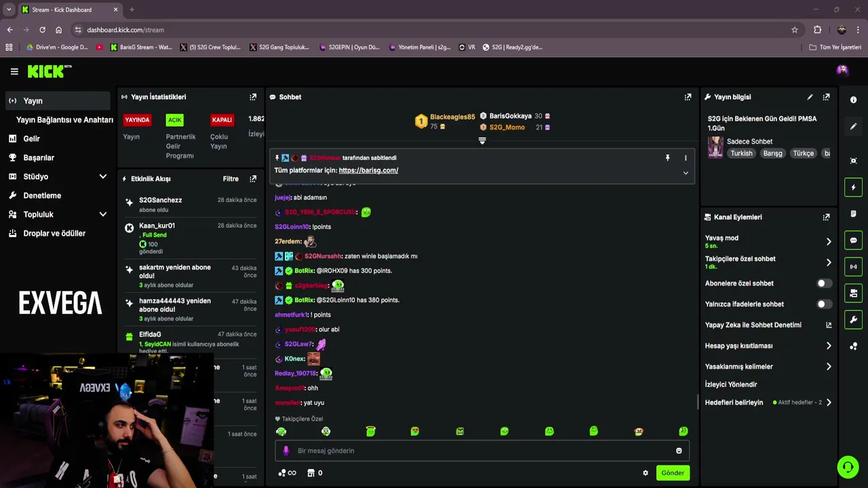Toggle the chat bubble icon in the right sidebar

(853, 240)
